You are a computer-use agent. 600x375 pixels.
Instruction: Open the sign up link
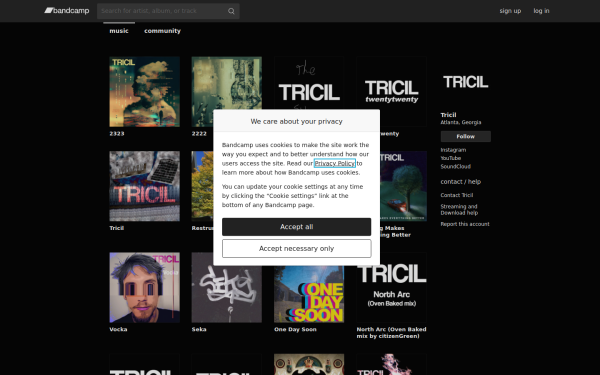(510, 11)
